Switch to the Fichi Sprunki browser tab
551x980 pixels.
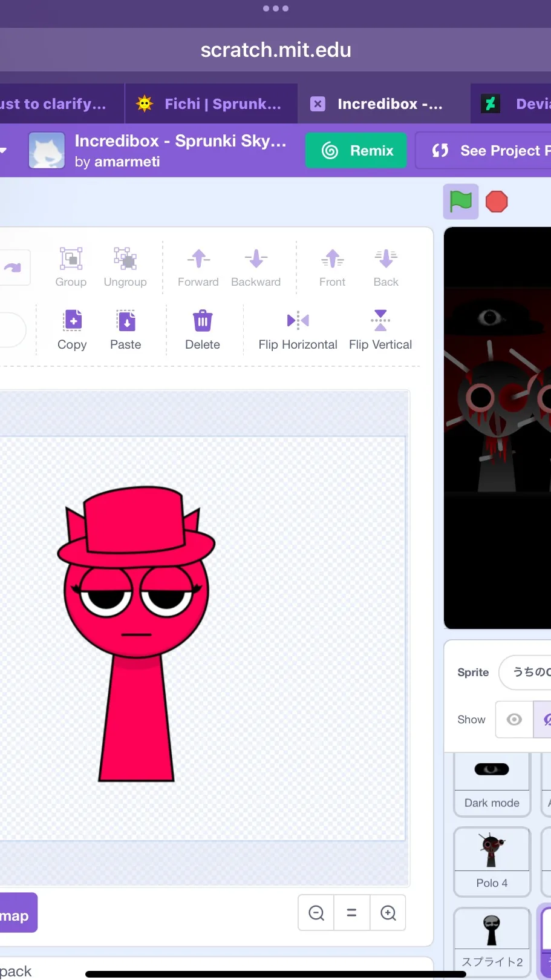pos(210,104)
